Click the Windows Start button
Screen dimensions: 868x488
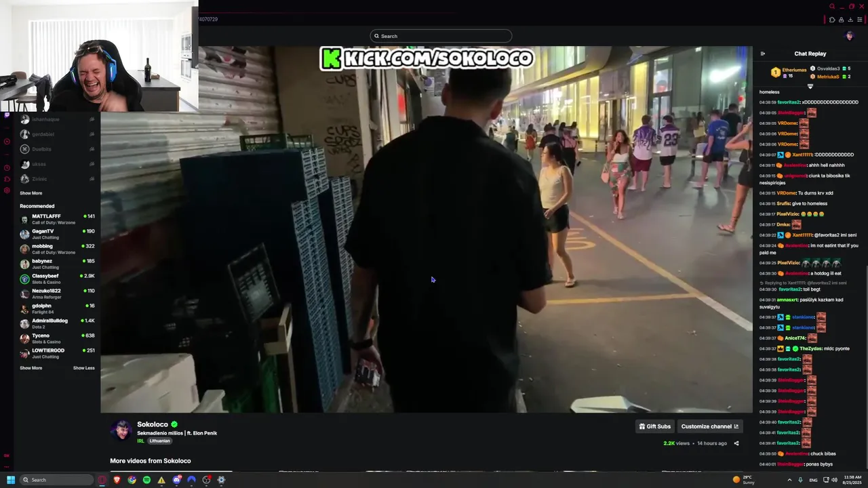pyautogui.click(x=11, y=480)
